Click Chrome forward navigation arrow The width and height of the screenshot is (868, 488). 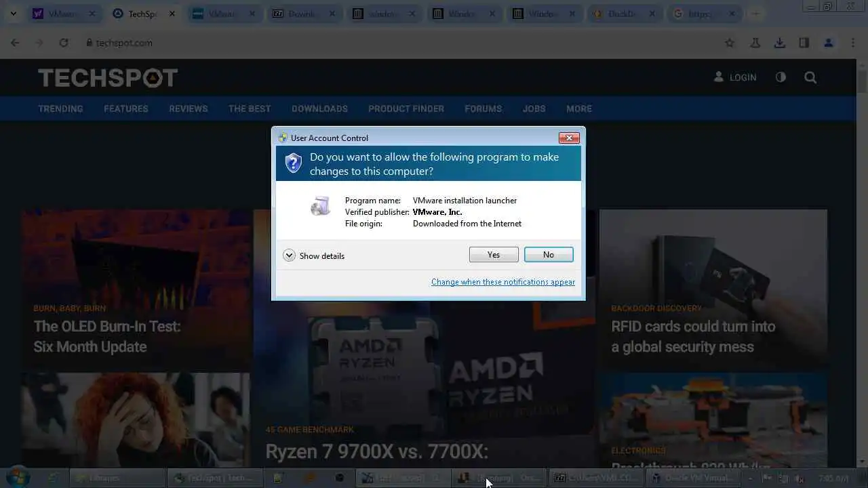pyautogui.click(x=39, y=43)
